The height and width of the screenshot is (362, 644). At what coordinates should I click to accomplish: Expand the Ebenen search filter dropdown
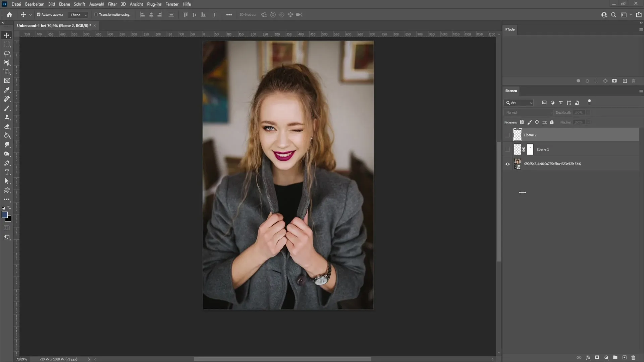pos(531,103)
